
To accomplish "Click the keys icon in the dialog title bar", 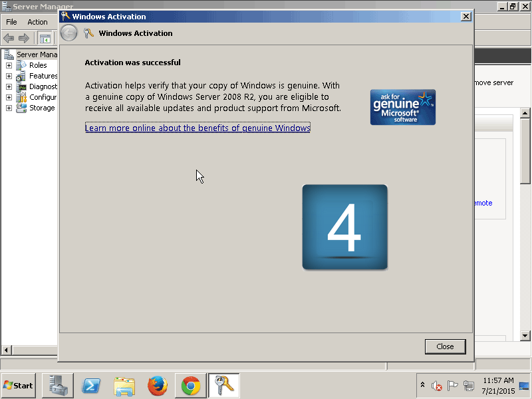I will [x=65, y=16].
